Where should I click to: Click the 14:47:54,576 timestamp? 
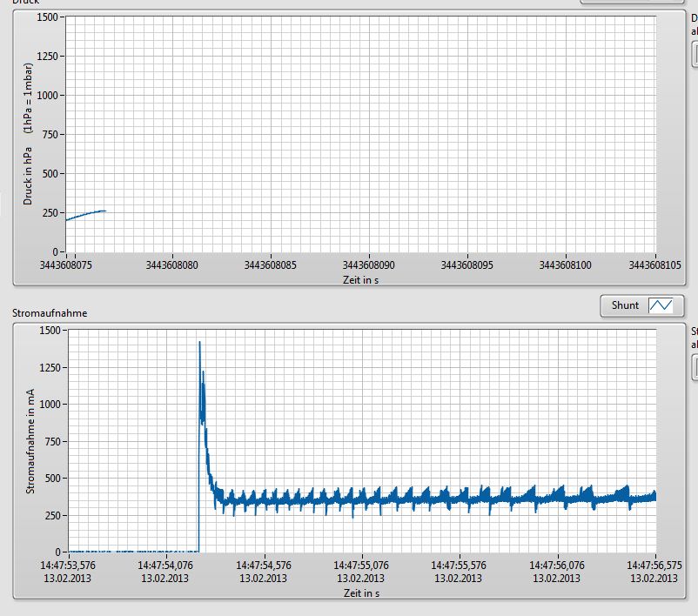264,566
